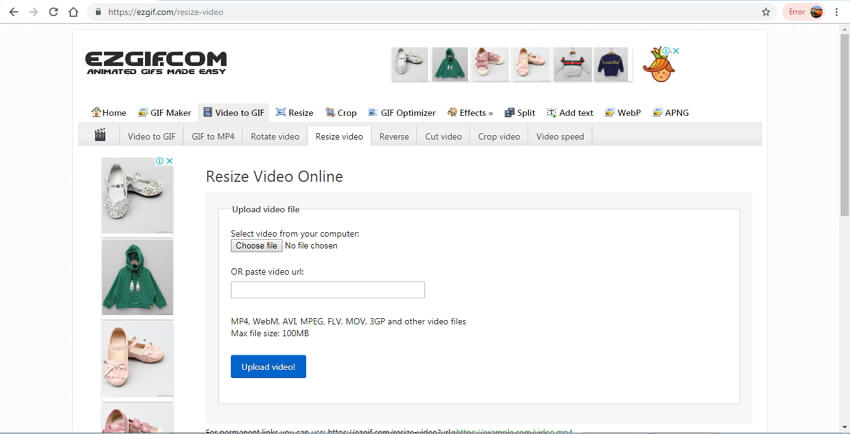The width and height of the screenshot is (850, 434).
Task: Switch to the Video to GIF tab
Action: tap(152, 137)
